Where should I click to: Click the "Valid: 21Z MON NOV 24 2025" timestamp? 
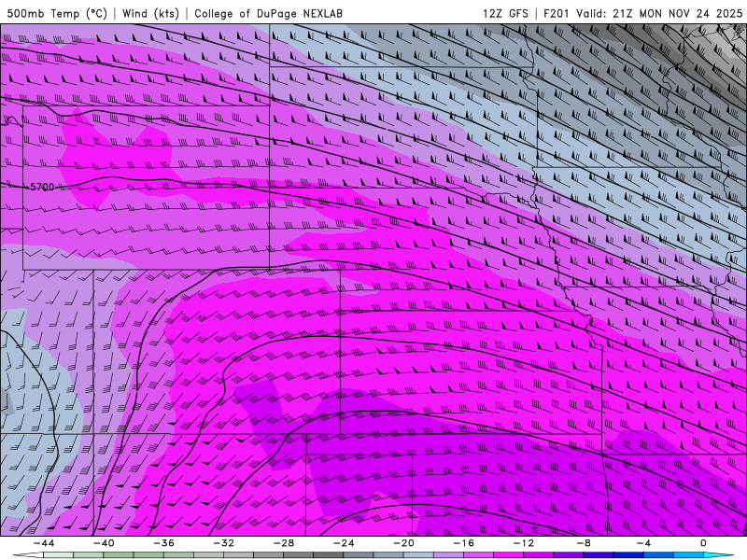pos(659,13)
